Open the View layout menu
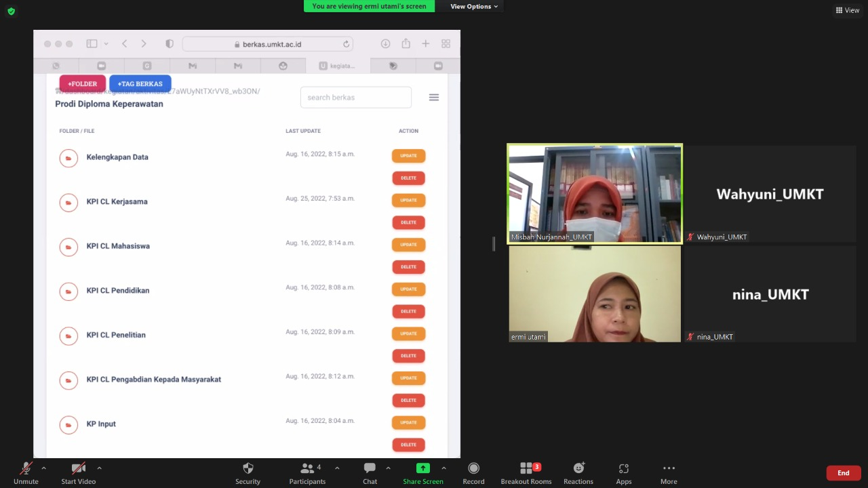 coord(848,10)
